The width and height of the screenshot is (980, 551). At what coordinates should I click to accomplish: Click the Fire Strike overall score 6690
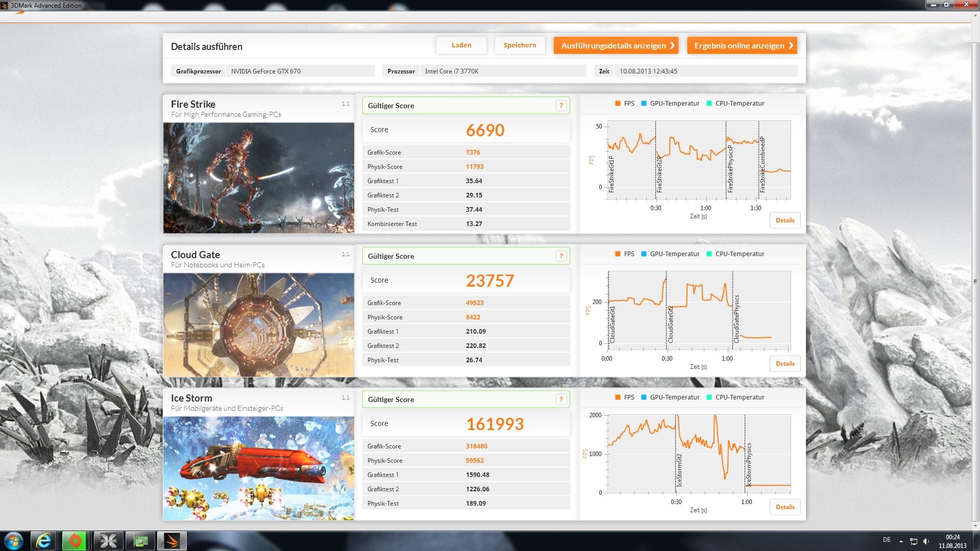[x=485, y=130]
